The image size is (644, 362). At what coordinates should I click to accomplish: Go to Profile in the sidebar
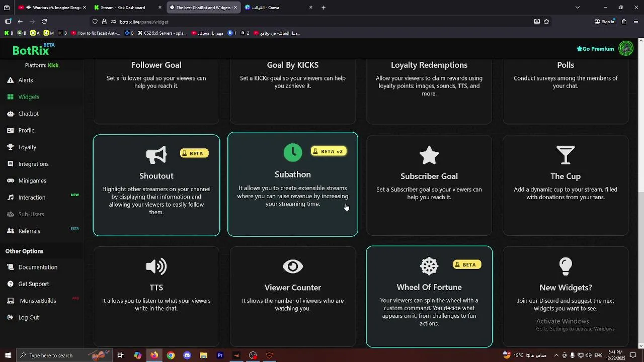26,130
